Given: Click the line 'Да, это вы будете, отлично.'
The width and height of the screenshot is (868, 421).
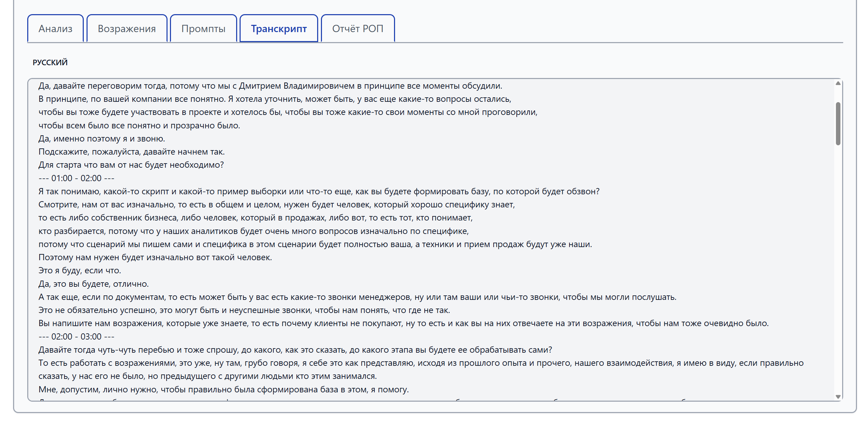Looking at the screenshot, I should tap(93, 284).
